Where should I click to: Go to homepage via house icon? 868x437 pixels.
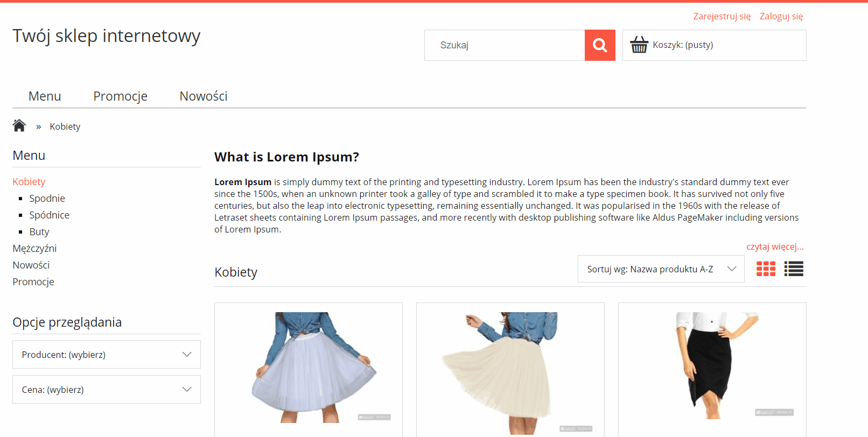coord(19,126)
